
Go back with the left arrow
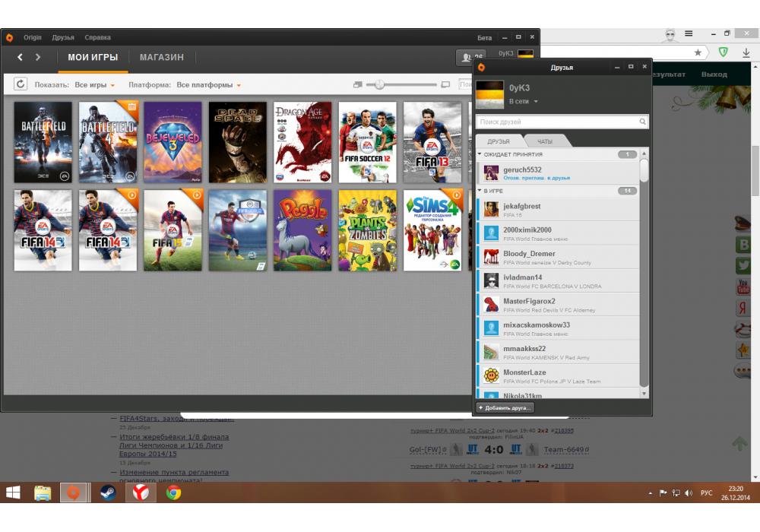(x=21, y=58)
